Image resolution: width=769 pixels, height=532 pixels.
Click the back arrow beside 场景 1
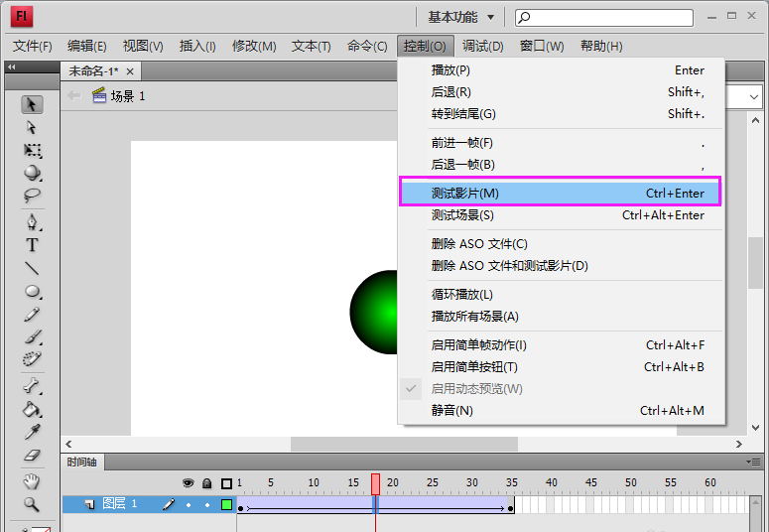74,95
